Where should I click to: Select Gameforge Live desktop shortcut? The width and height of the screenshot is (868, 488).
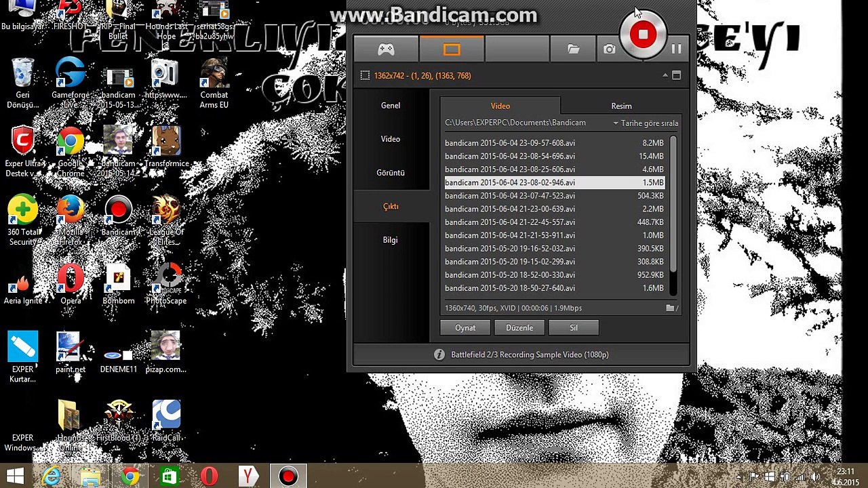click(x=71, y=83)
